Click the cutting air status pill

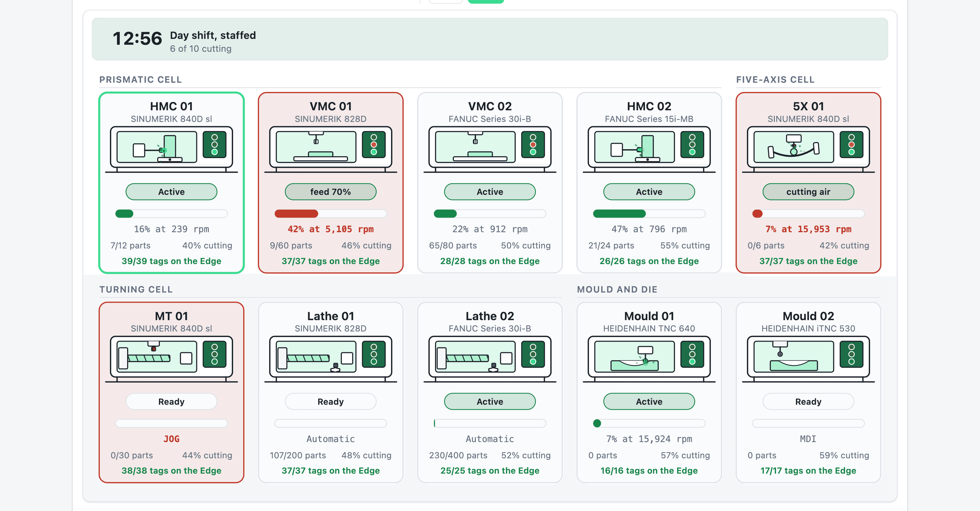pos(808,192)
